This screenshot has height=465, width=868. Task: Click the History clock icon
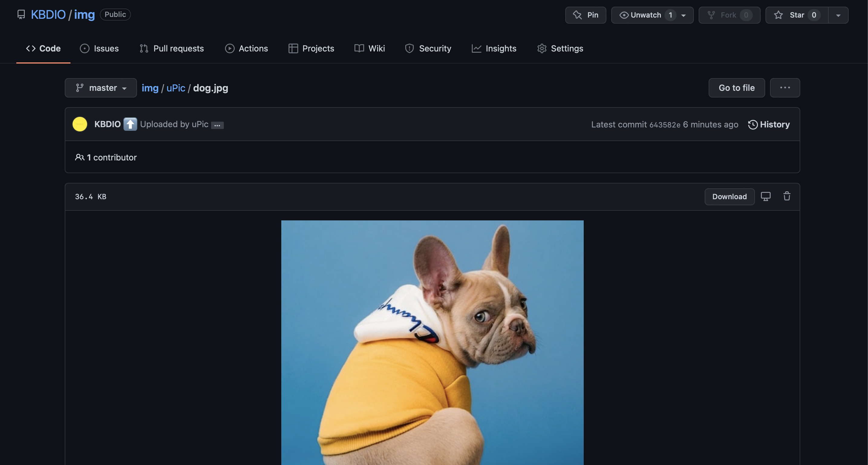752,124
